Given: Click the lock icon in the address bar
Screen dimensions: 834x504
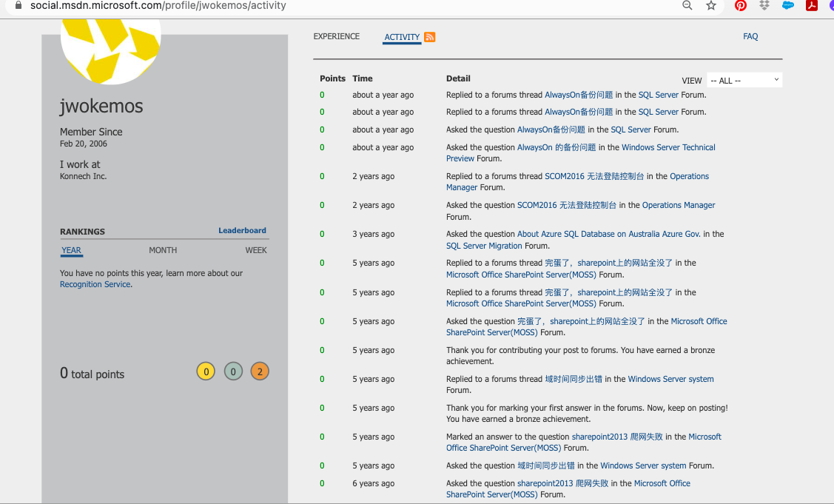Looking at the screenshot, I should tap(19, 5).
